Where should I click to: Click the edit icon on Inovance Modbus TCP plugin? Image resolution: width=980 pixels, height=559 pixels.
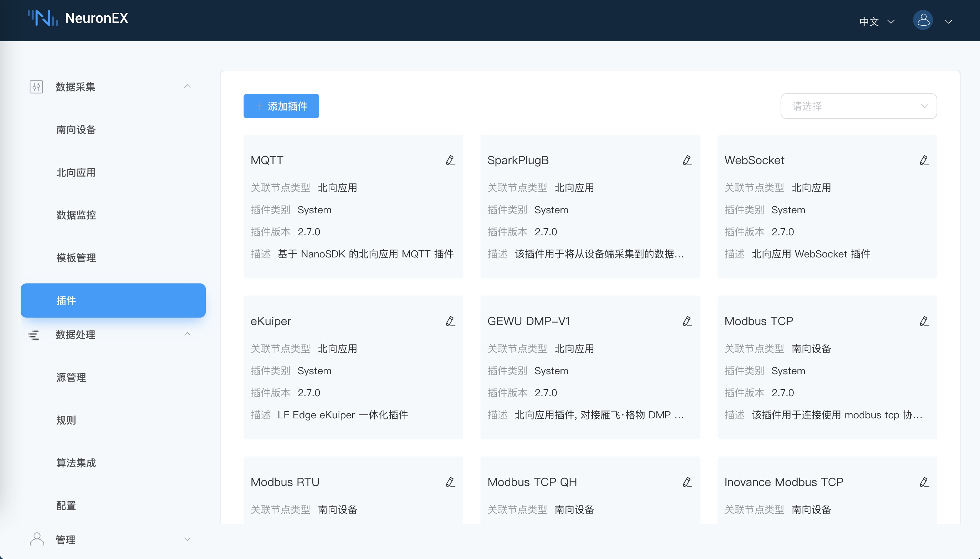(924, 482)
